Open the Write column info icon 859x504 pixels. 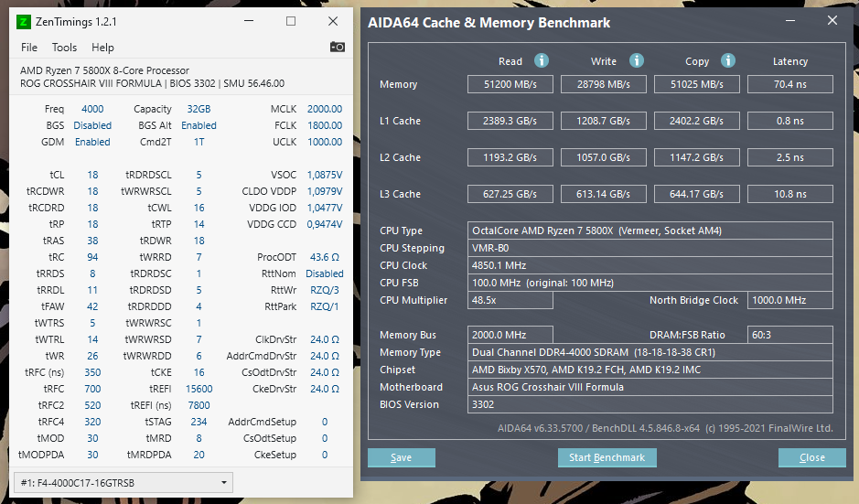[x=636, y=60]
